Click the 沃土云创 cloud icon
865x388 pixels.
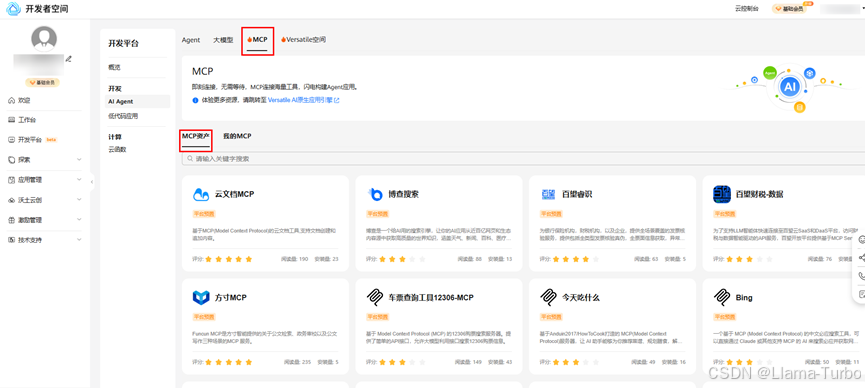12,200
